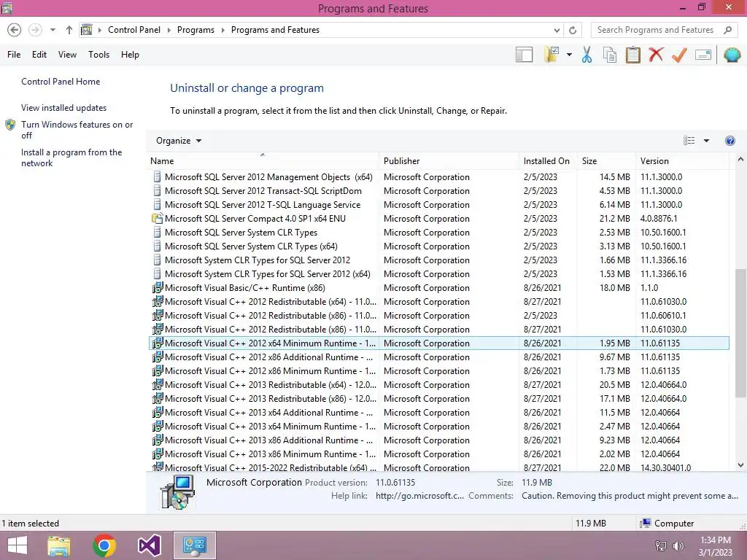Click Turn Windows features on or off

77,130
